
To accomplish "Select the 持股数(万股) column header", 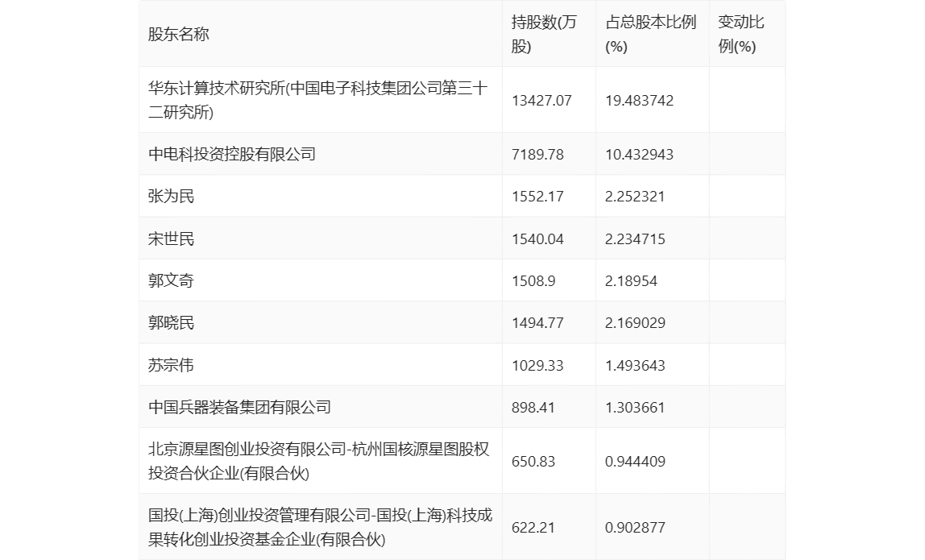I will coord(544,34).
